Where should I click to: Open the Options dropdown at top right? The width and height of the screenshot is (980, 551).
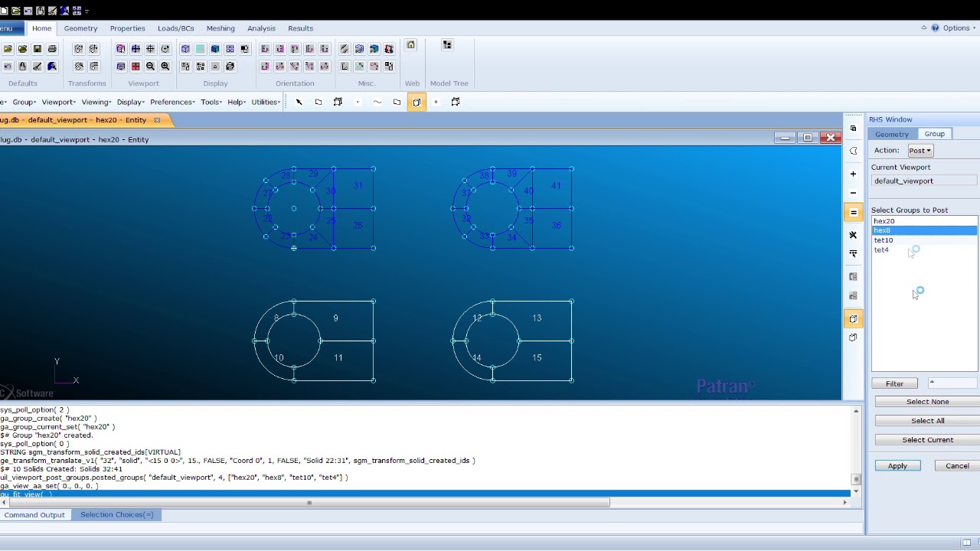958,28
